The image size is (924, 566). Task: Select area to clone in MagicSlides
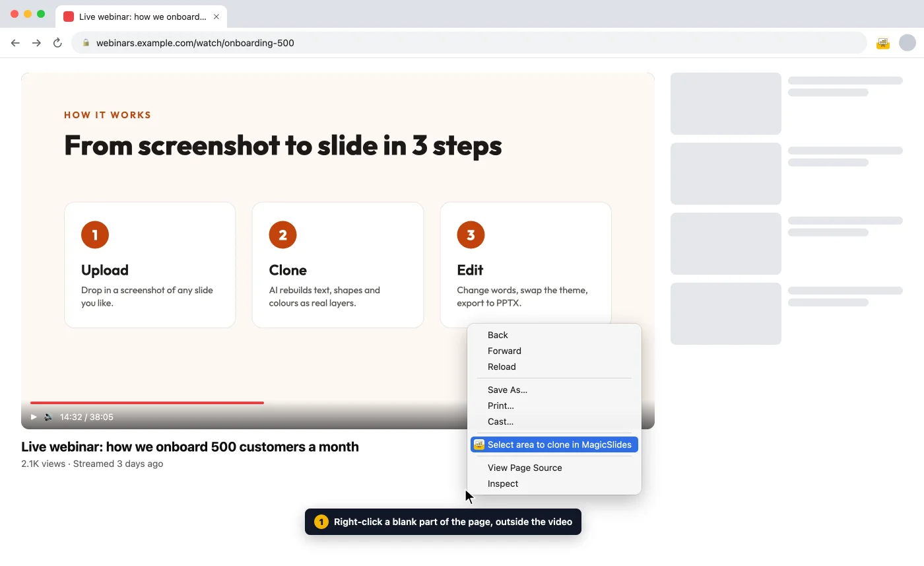tap(554, 444)
